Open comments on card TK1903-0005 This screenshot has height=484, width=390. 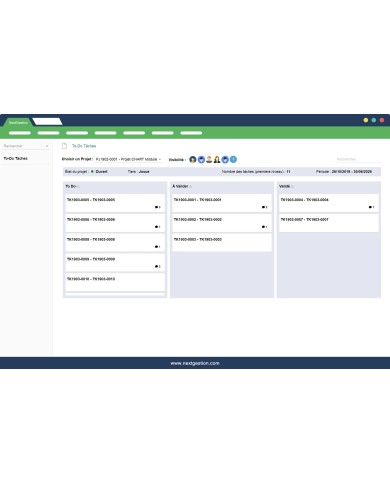click(157, 207)
